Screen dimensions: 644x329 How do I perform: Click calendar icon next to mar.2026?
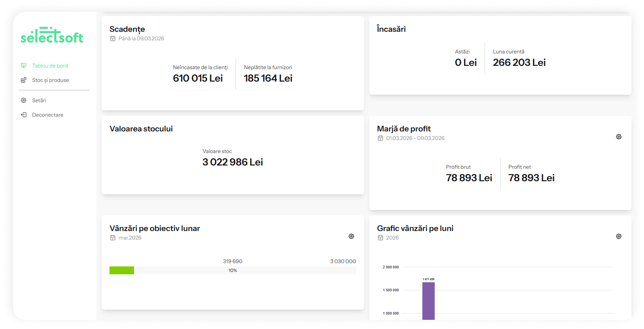point(113,238)
